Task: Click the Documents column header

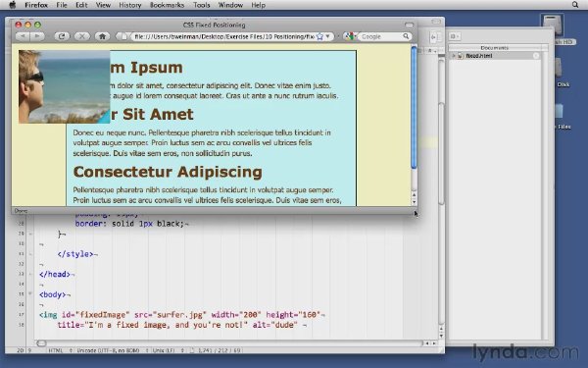Action: [x=495, y=48]
